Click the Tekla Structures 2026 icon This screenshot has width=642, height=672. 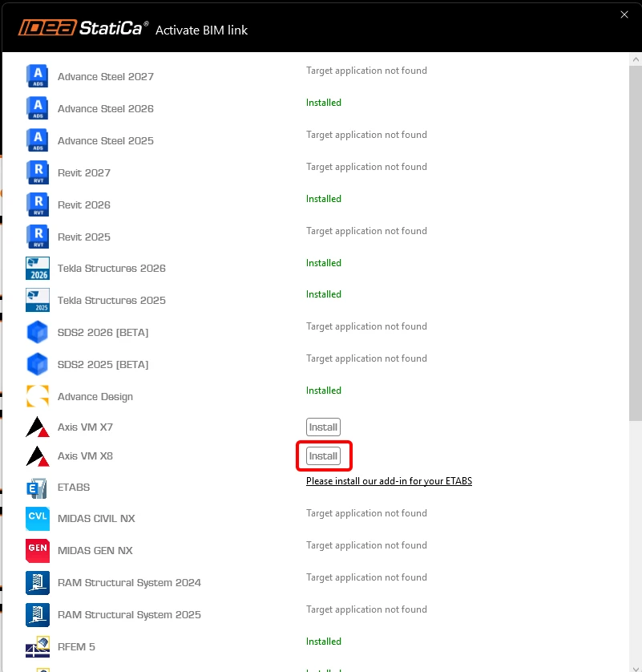(x=38, y=269)
